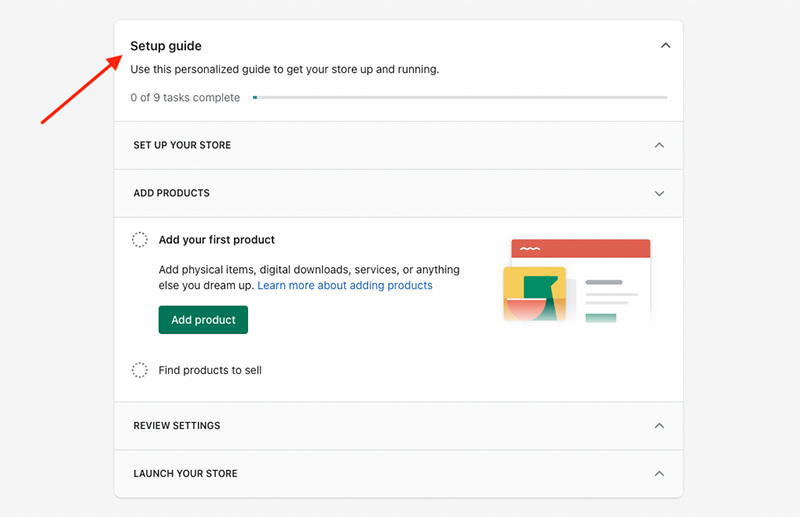Select the Add your first product heading

pyautogui.click(x=216, y=239)
